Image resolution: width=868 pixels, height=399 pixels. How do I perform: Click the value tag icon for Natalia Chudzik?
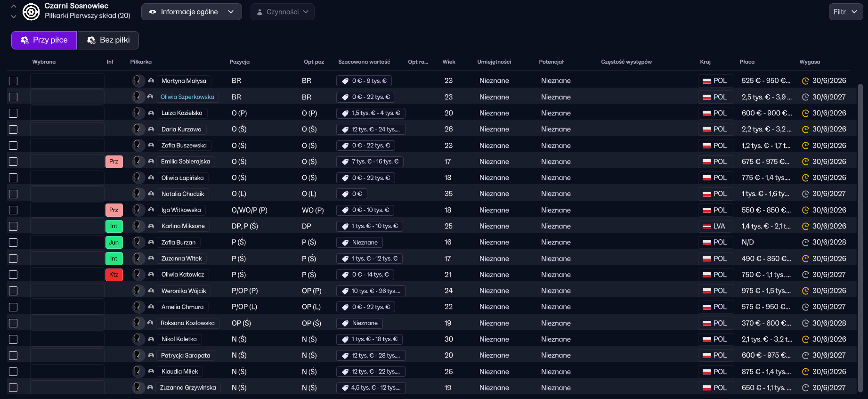[346, 194]
